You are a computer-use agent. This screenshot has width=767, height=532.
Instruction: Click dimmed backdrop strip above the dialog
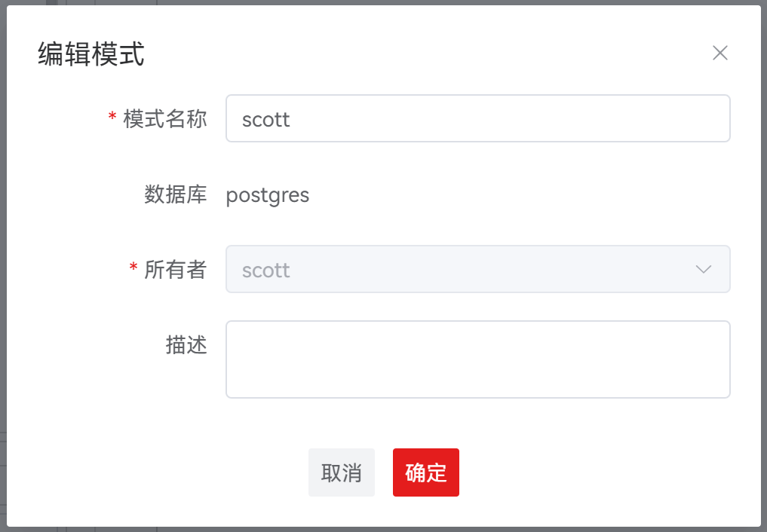pyautogui.click(x=383, y=2)
